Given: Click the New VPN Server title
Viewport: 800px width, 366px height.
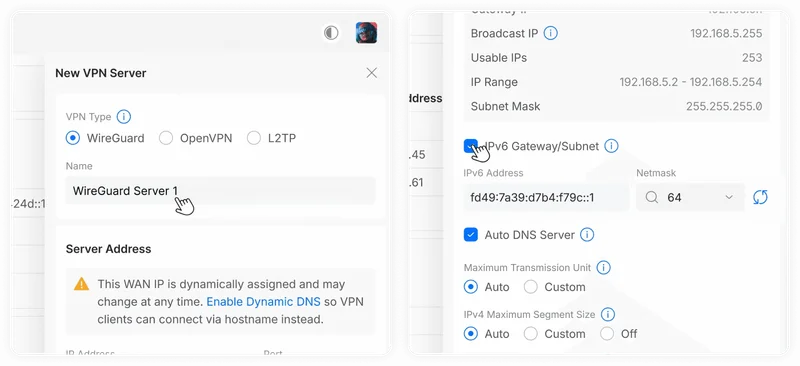Looking at the screenshot, I should coord(101,73).
